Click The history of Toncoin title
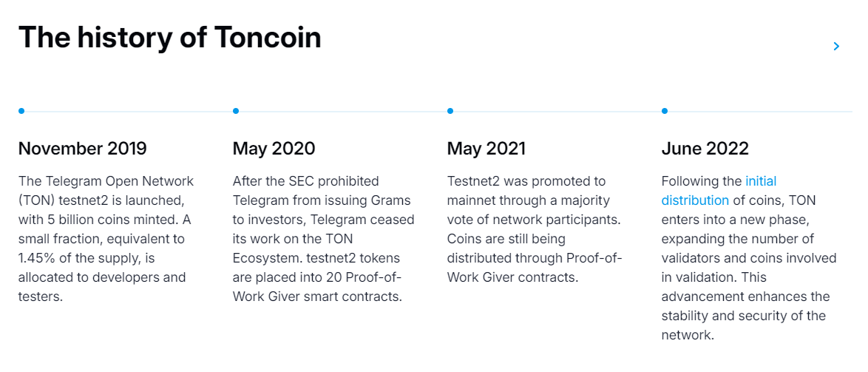 [169, 38]
